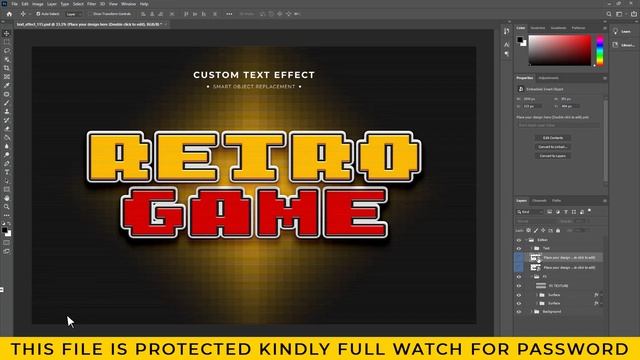640x360 pixels.
Task: Toggle Quick Mask mode in toolbox
Action: click(x=7, y=242)
